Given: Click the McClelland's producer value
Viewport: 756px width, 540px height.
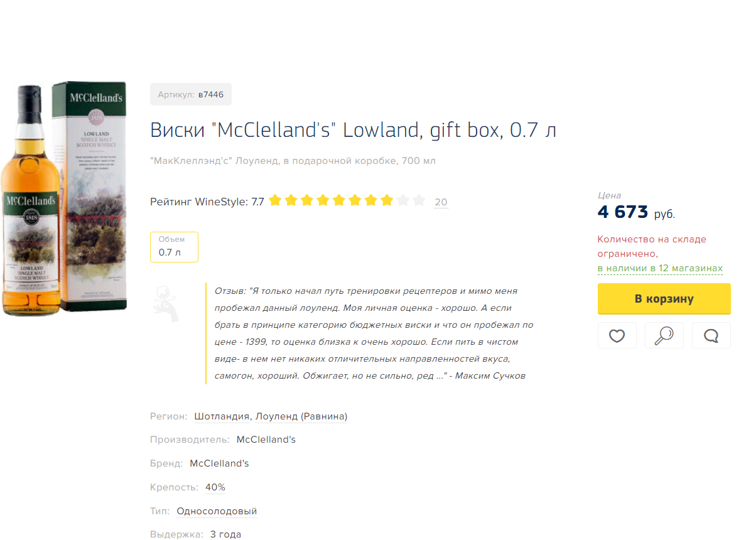Looking at the screenshot, I should coord(266,440).
